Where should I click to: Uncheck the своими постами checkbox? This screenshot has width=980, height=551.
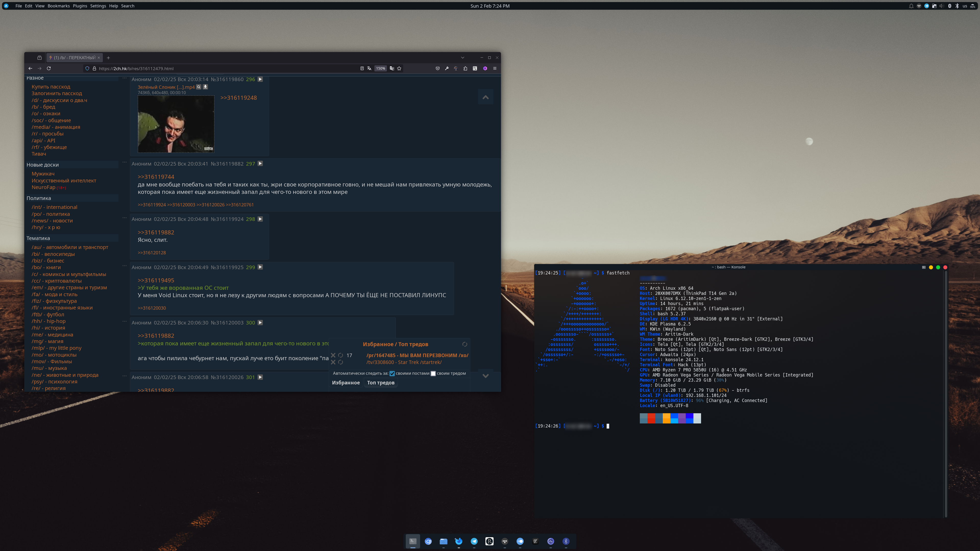(x=392, y=373)
